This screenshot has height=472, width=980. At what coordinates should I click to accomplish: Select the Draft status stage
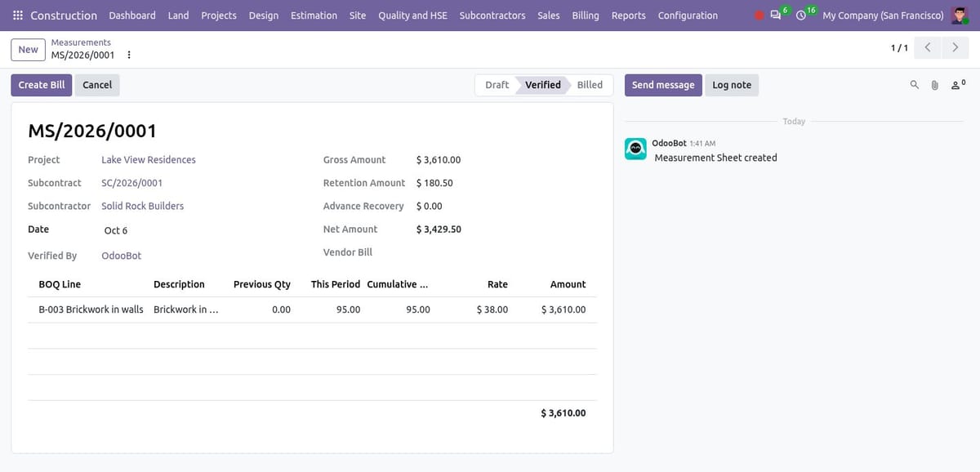pyautogui.click(x=497, y=85)
